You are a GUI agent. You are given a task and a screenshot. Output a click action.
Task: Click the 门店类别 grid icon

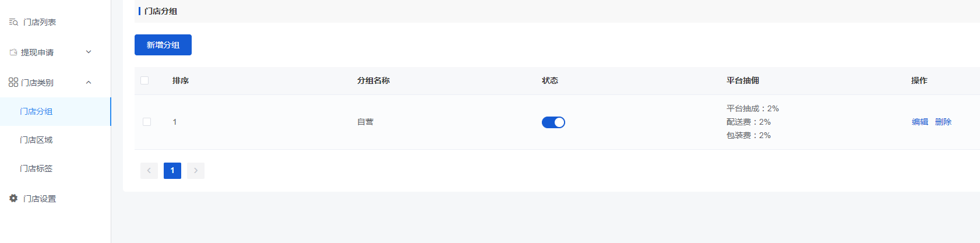pyautogui.click(x=13, y=83)
